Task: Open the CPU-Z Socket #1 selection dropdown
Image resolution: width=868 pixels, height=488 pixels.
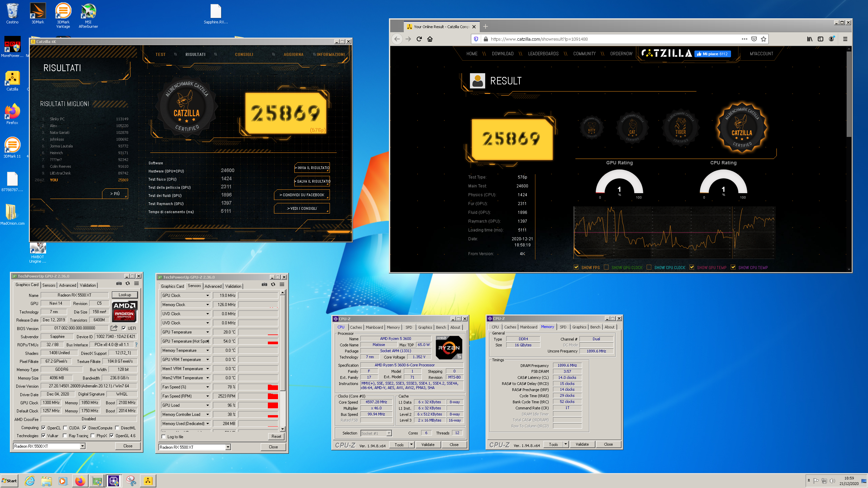Action: (x=389, y=433)
